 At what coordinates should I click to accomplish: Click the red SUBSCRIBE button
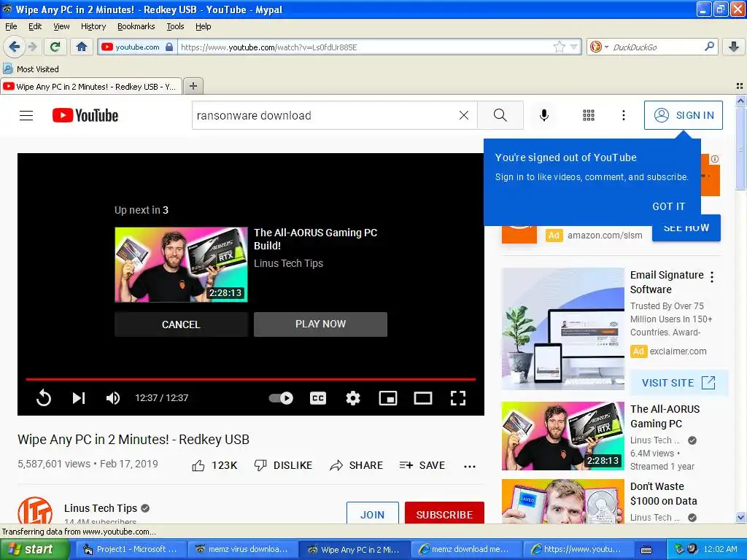[444, 513]
